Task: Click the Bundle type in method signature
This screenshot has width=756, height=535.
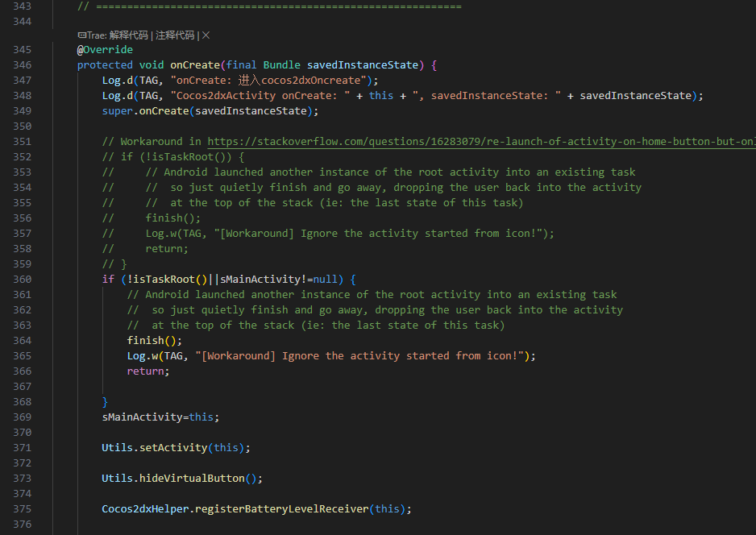Action: pyautogui.click(x=281, y=65)
